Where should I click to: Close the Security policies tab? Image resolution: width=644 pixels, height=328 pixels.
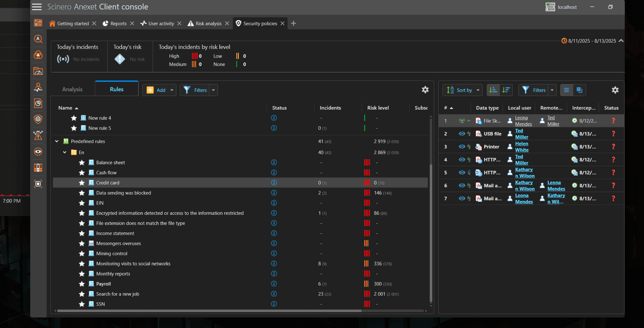[x=283, y=23]
